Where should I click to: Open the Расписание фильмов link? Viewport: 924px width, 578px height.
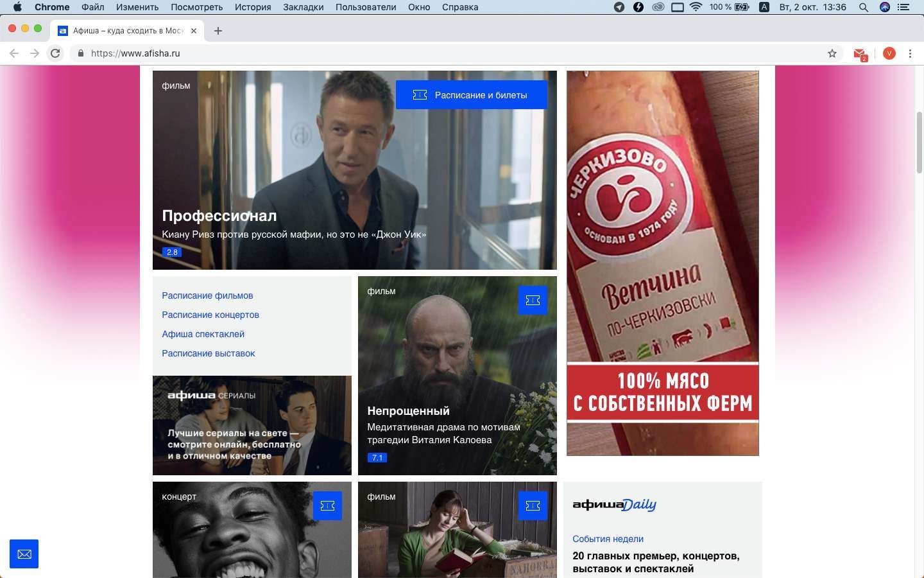coord(207,295)
